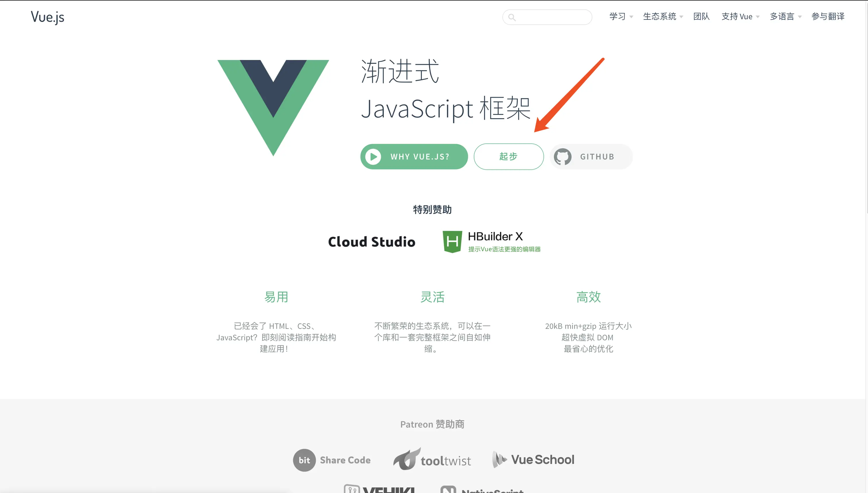The image size is (868, 493).
Task: Click the play icon in Why Vue.js button
Action: (x=373, y=157)
